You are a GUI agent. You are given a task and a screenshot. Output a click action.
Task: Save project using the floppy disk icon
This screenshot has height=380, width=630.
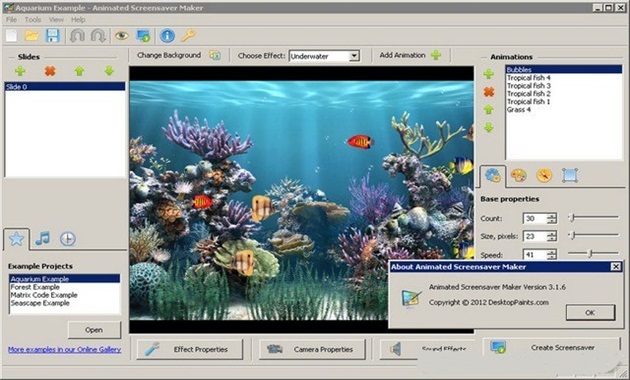(x=53, y=36)
